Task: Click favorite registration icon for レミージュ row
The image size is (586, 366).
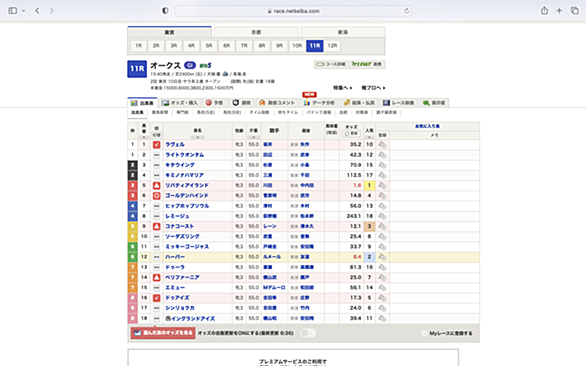Action: click(382, 216)
